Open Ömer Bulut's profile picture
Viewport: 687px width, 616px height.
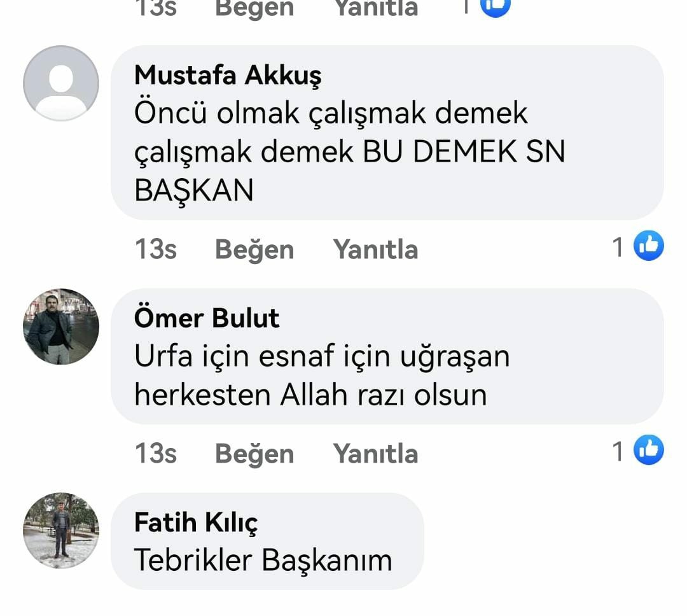61,326
